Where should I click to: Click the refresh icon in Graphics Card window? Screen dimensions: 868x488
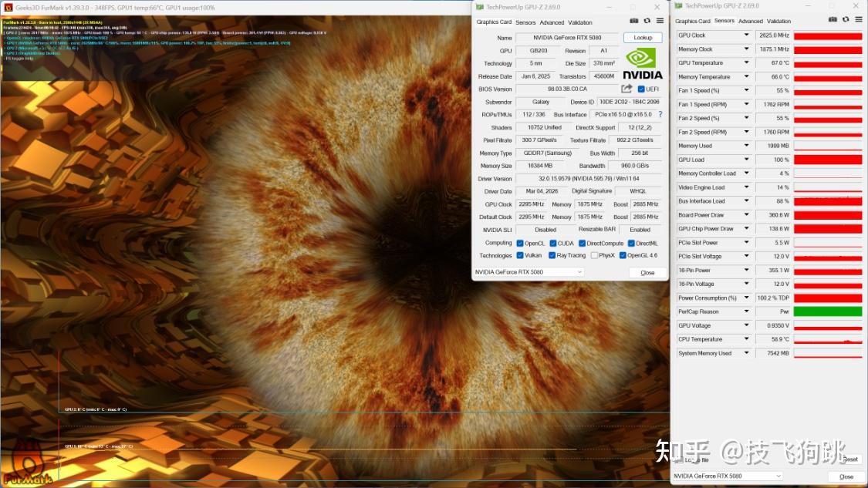(x=647, y=21)
